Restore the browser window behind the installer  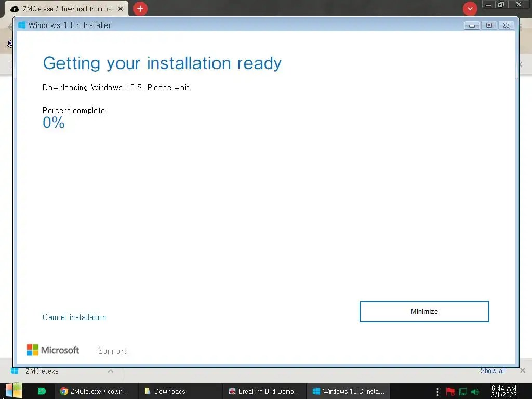point(501,5)
